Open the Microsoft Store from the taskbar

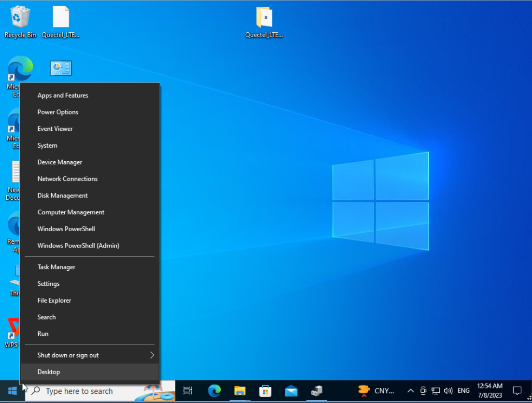266,391
